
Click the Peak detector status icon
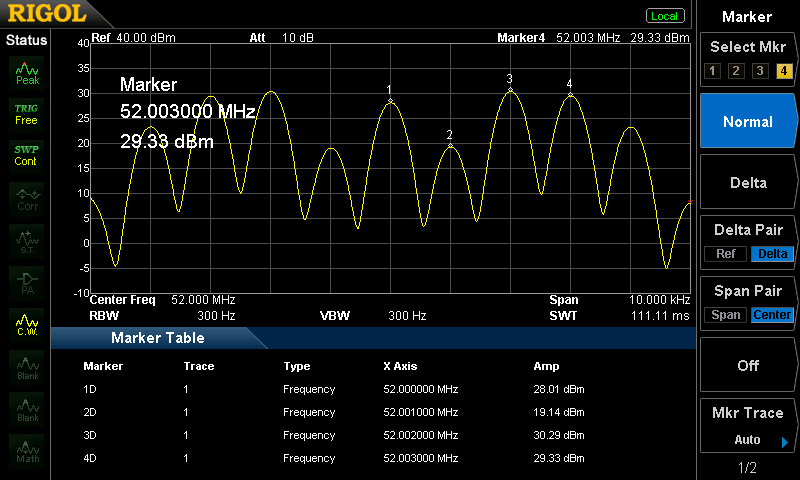(x=27, y=72)
